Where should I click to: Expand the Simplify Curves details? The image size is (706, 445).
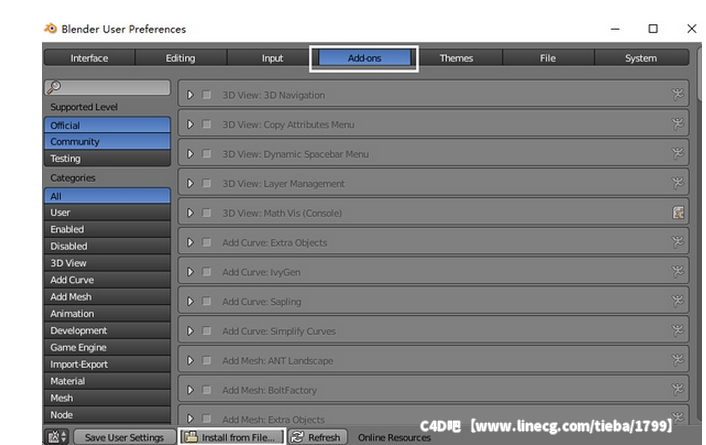pos(190,331)
